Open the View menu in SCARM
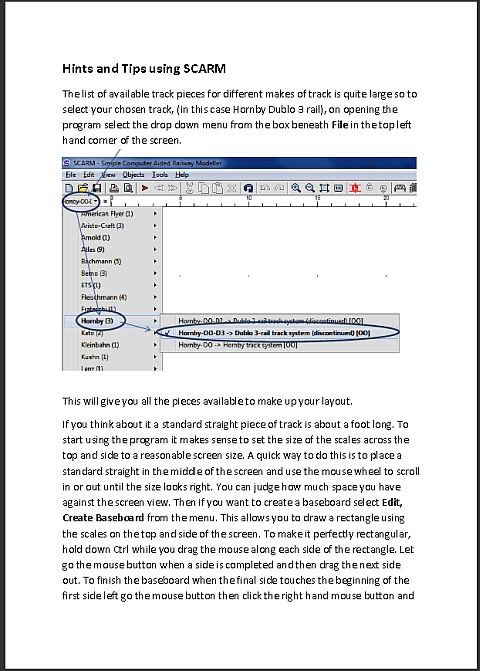Screen dimensions: 480x671 109,175
